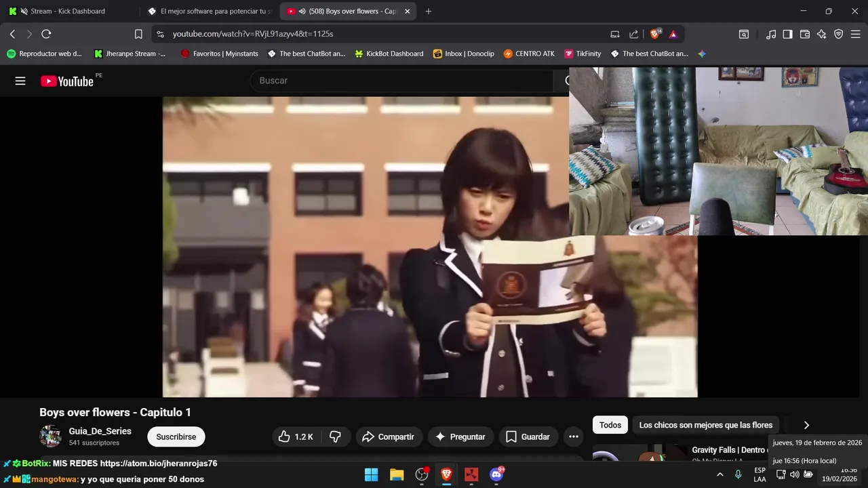Open the Leo AI sparkle icon
This screenshot has height=488, width=868.
(822, 34)
